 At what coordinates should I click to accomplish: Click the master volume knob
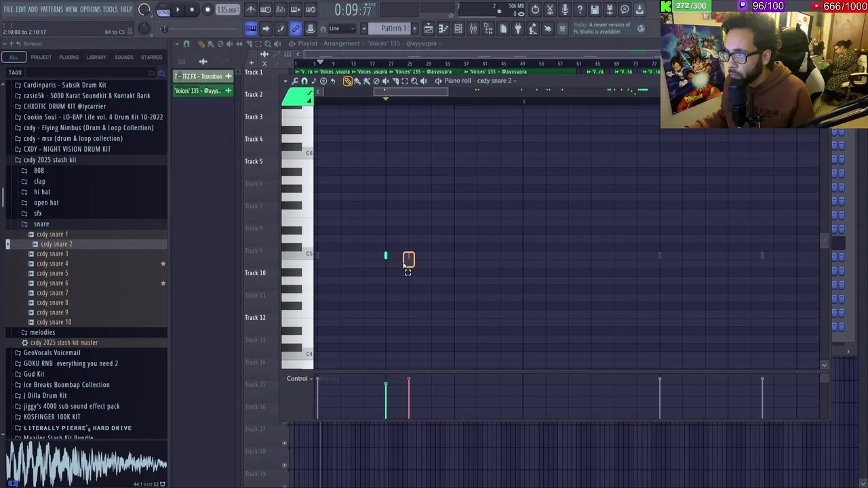click(144, 9)
